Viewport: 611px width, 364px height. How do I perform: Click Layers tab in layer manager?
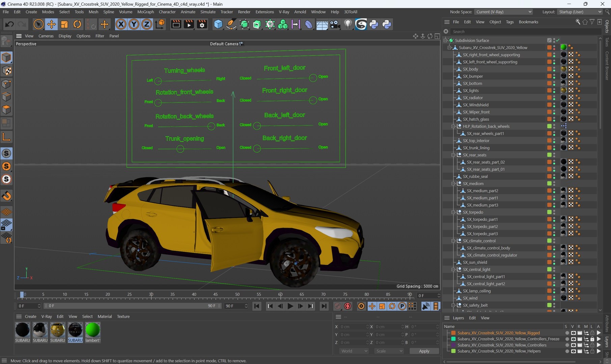[x=458, y=318]
